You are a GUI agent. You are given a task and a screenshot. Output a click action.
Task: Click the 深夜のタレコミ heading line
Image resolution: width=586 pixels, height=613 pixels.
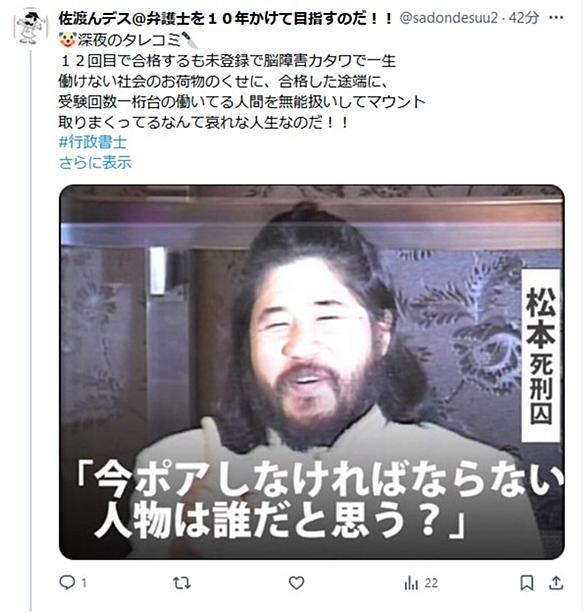(129, 39)
